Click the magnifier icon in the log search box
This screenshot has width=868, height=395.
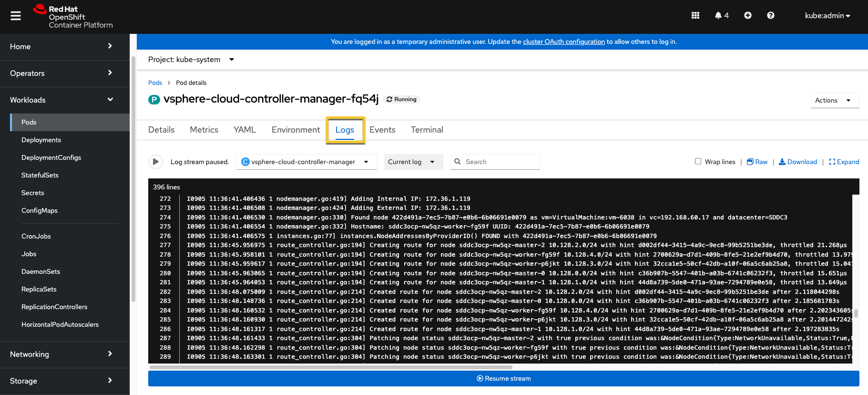tap(458, 162)
